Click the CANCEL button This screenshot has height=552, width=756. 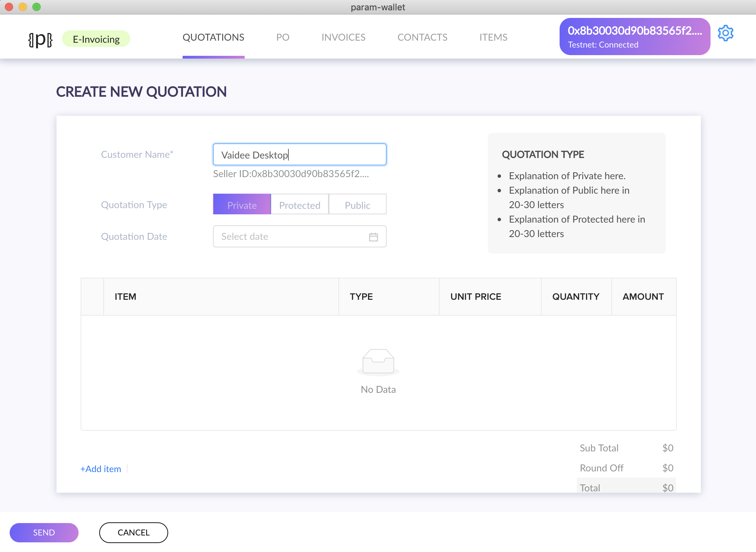pyautogui.click(x=134, y=533)
